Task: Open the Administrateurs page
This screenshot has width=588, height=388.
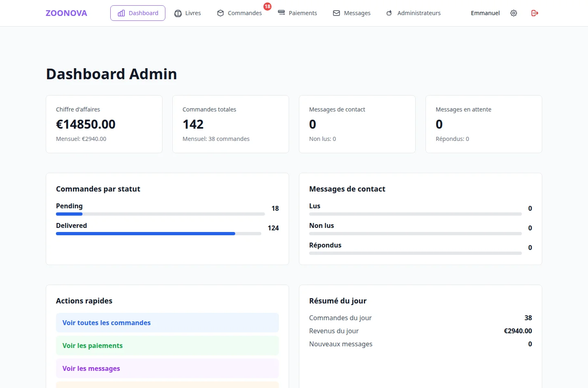Action: click(x=413, y=13)
